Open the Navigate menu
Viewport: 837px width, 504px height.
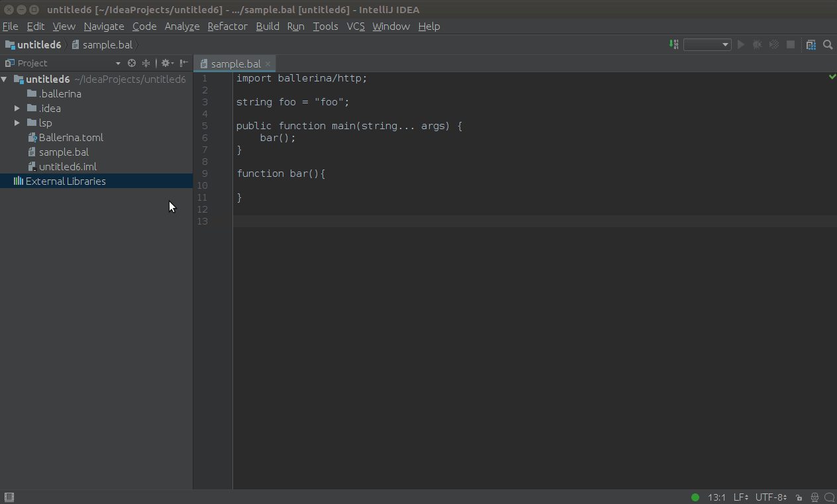[104, 26]
